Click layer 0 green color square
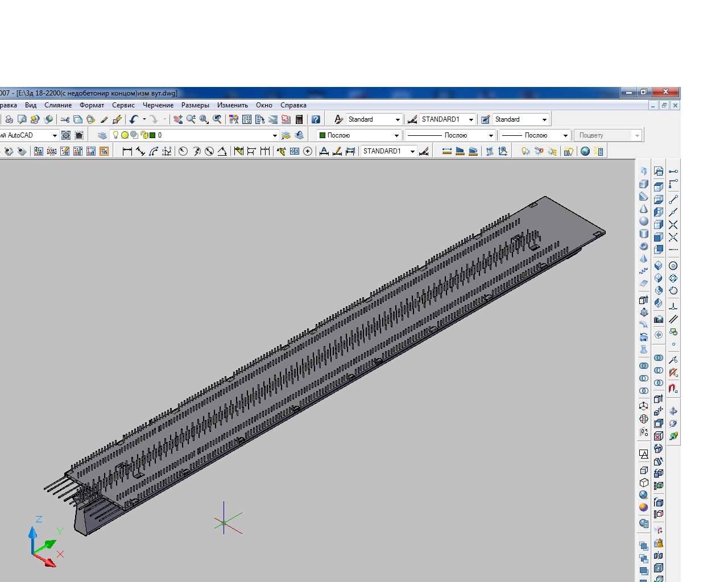 click(x=152, y=135)
